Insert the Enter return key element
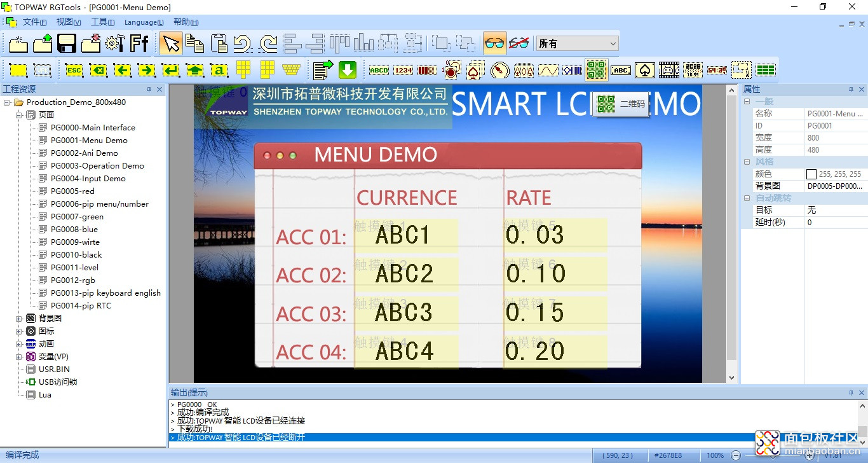Image resolution: width=868 pixels, height=463 pixels. point(170,70)
